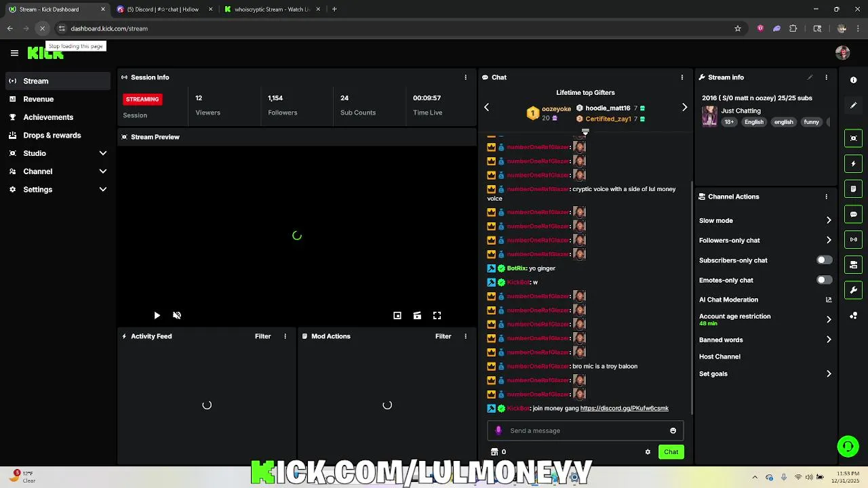The width and height of the screenshot is (868, 488).
Task: Switch to the whoiscryptic Stream browser tab
Action: (x=271, y=9)
